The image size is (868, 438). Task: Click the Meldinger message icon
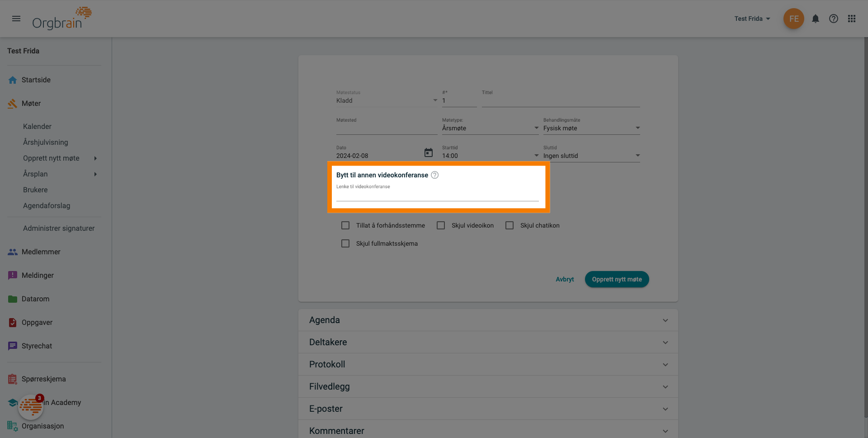[x=13, y=276]
